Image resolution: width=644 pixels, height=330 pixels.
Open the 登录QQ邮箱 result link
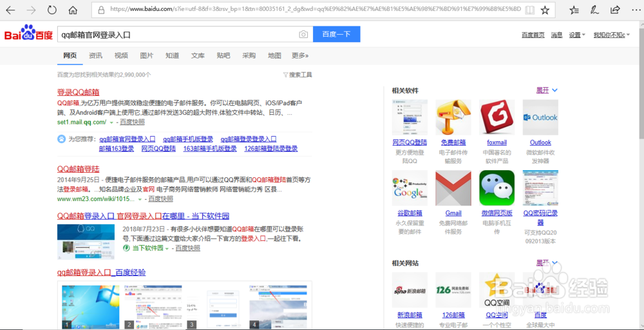pyautogui.click(x=78, y=92)
